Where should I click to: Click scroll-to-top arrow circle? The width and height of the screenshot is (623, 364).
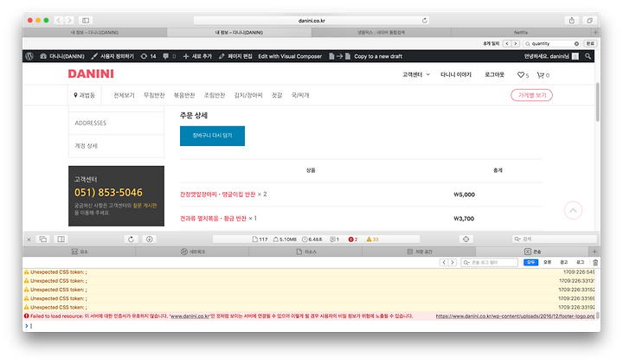coord(573,210)
